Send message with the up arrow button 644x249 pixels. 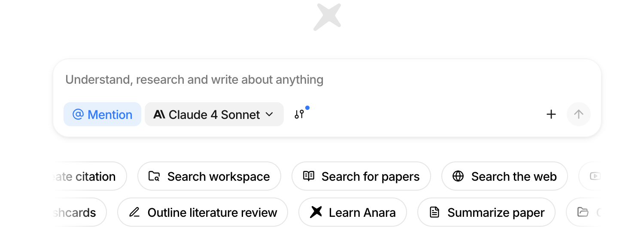[x=579, y=114]
